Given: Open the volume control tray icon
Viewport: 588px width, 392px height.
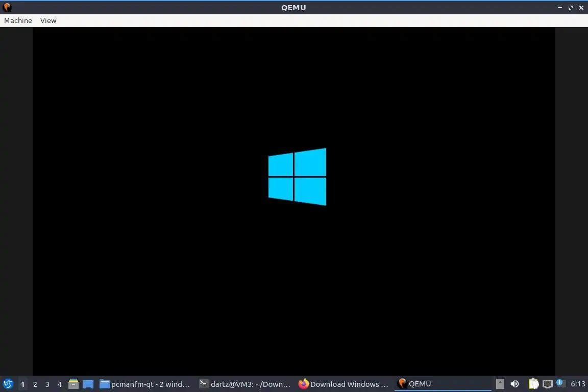Looking at the screenshot, I should pyautogui.click(x=514, y=384).
